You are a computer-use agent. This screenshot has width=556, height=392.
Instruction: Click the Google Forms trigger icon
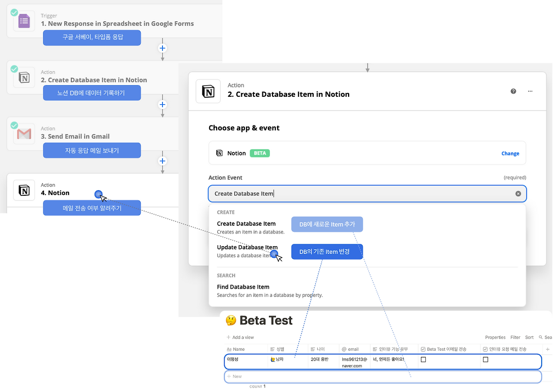(24, 21)
